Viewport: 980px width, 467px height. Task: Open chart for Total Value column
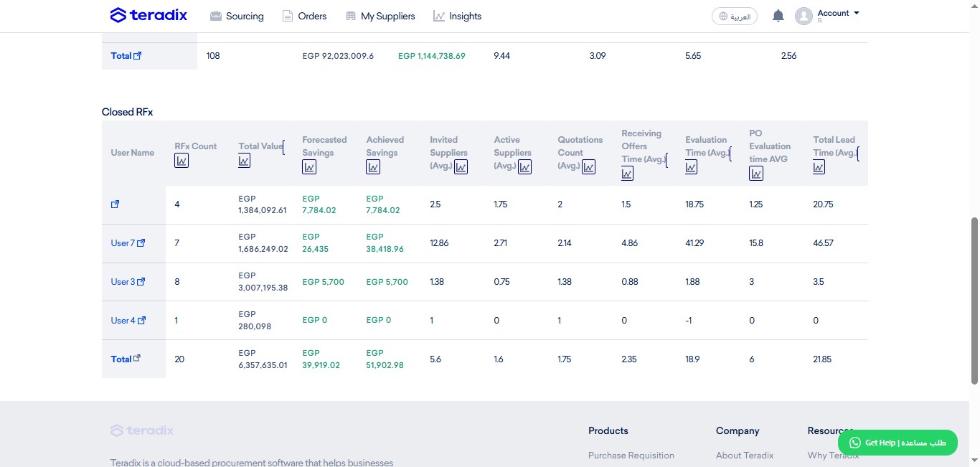244,160
